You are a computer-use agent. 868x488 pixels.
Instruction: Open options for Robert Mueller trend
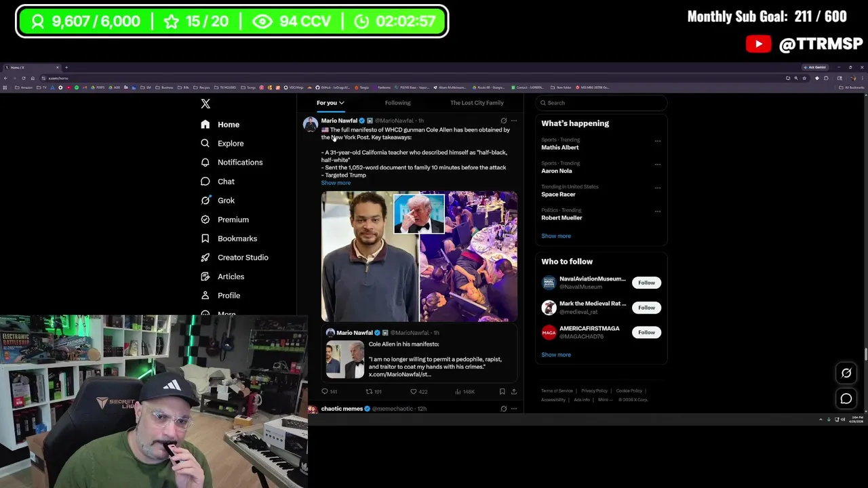point(657,211)
